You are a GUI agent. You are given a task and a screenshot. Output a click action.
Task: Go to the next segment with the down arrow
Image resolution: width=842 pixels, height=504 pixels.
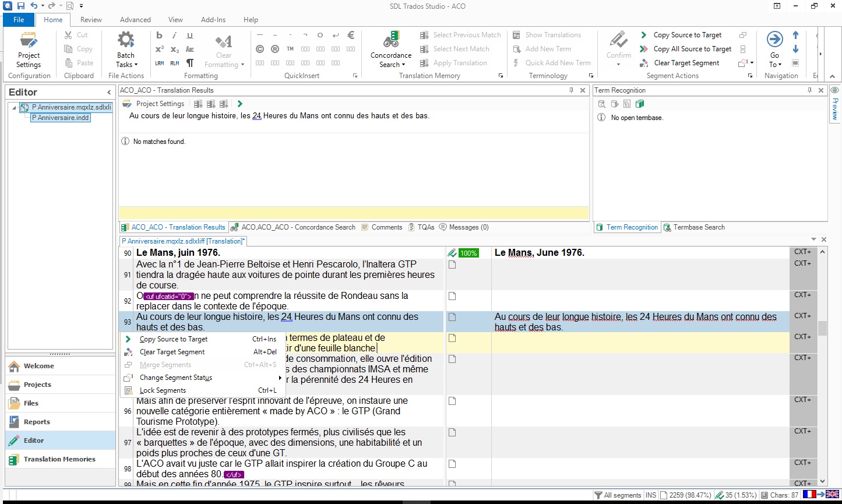click(796, 49)
